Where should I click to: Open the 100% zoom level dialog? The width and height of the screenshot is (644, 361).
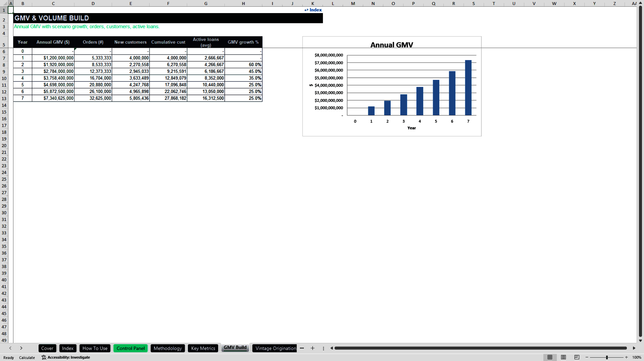pos(637,357)
